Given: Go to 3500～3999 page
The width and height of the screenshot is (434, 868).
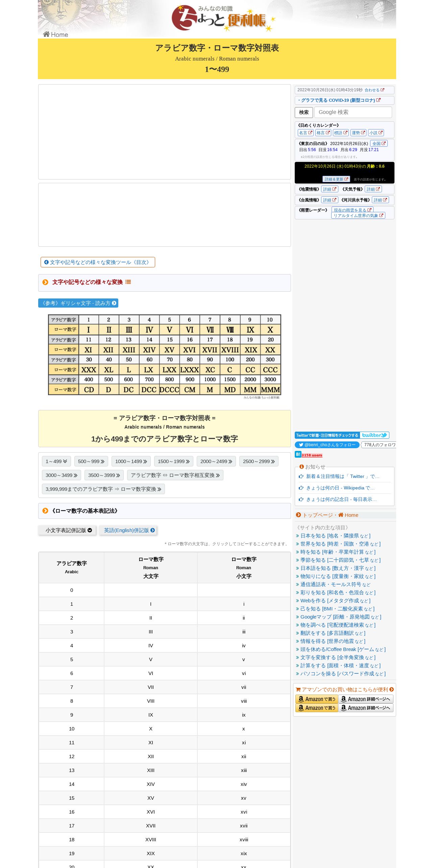Looking at the screenshot, I should pyautogui.click(x=104, y=475).
